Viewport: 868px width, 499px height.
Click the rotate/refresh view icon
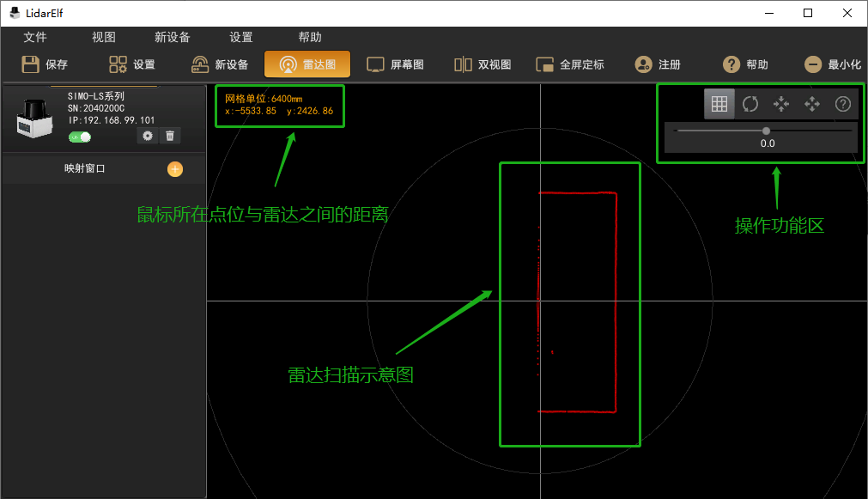pyautogui.click(x=750, y=104)
